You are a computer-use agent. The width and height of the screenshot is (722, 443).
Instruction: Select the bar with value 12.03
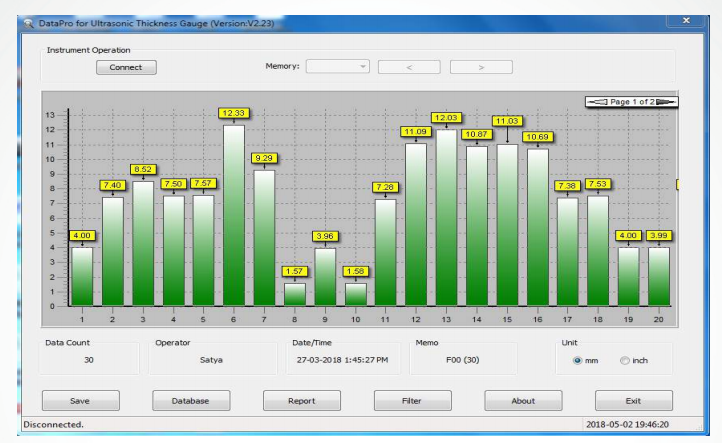click(x=445, y=215)
